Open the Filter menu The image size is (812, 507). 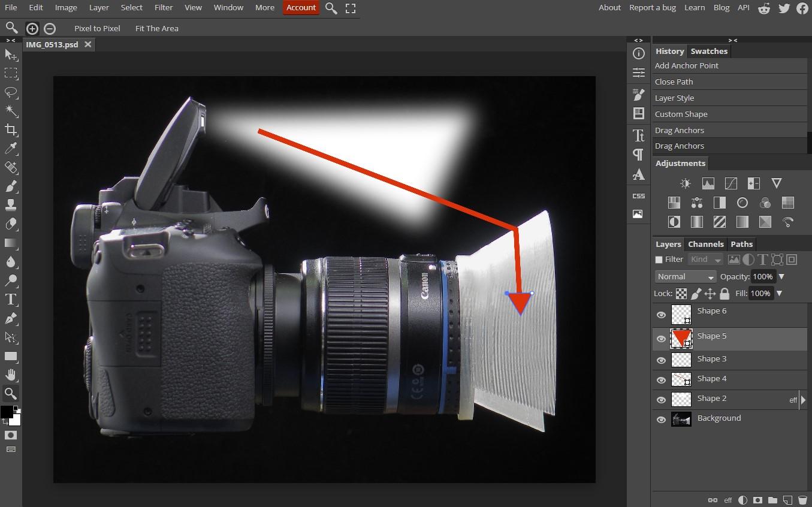pos(164,7)
